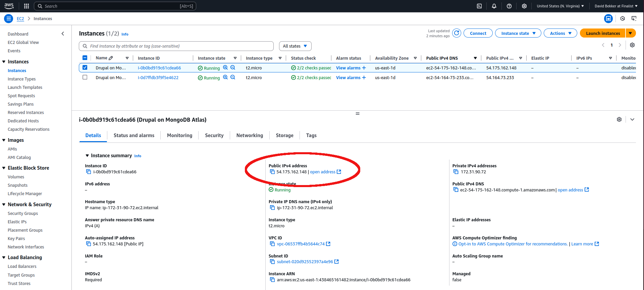Switch to the Security tab

(214, 135)
